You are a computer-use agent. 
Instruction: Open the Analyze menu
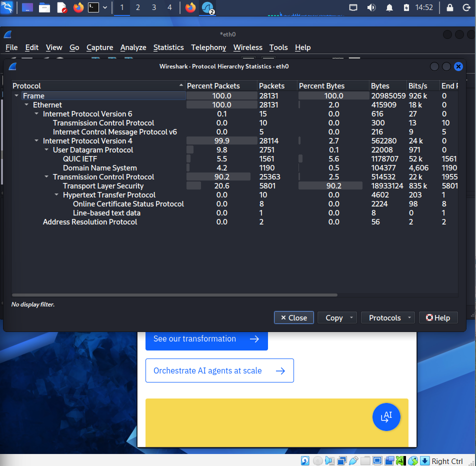point(133,47)
